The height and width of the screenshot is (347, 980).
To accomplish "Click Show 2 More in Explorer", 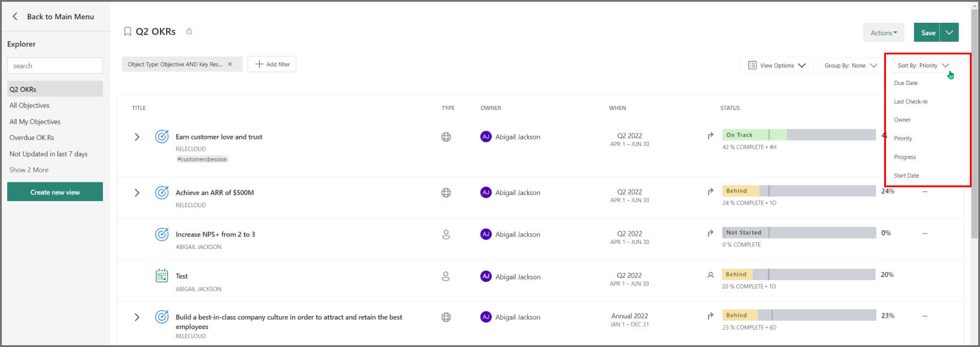I will tap(29, 170).
